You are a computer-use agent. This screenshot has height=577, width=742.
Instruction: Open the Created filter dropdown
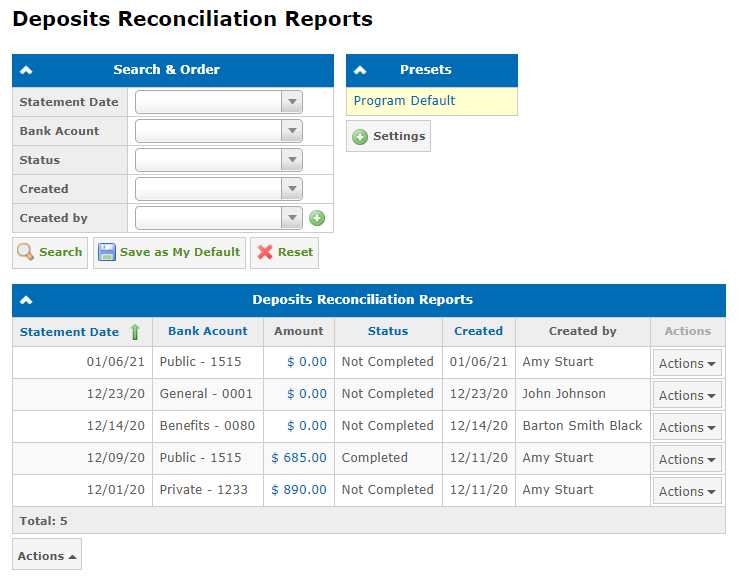219,189
